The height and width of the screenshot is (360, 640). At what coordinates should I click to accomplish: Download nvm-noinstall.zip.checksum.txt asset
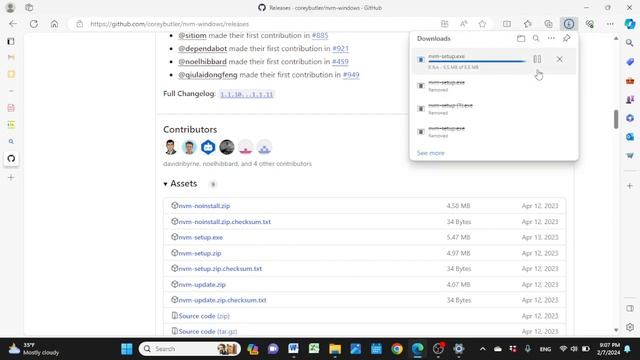[224, 222]
